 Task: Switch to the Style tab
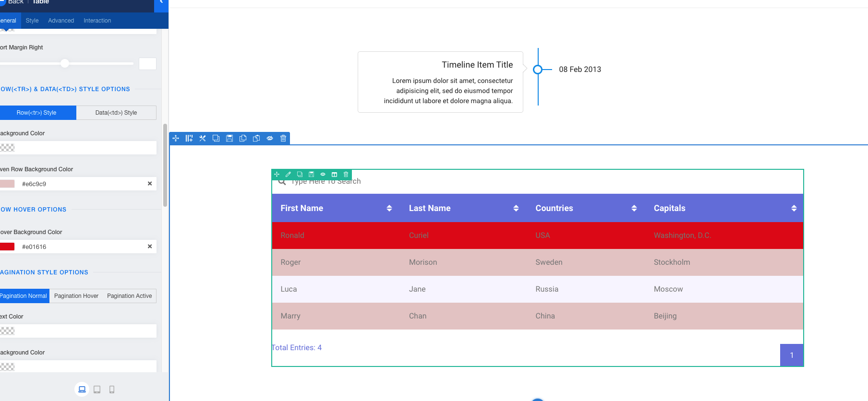[32, 21]
